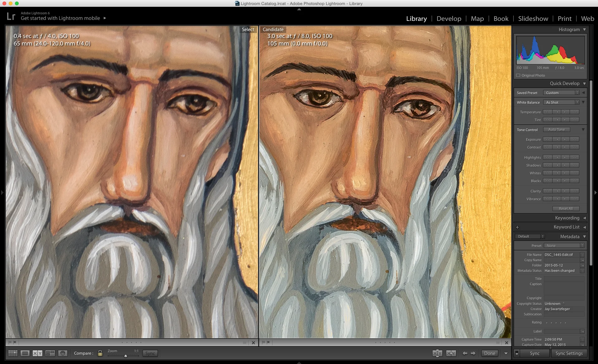Increase Shadows by large step
Screen dimensions: 598x364
tap(575, 165)
